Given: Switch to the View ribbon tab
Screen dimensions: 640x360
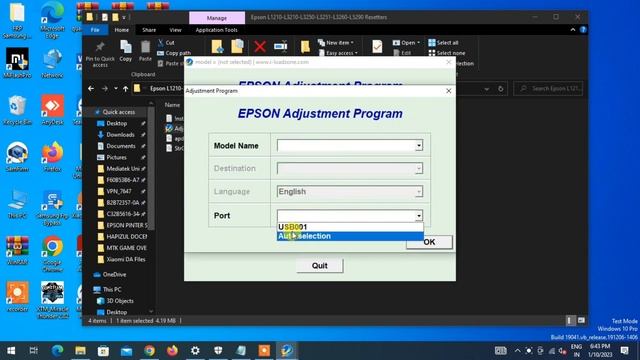Looking at the screenshot, I should pos(175,30).
